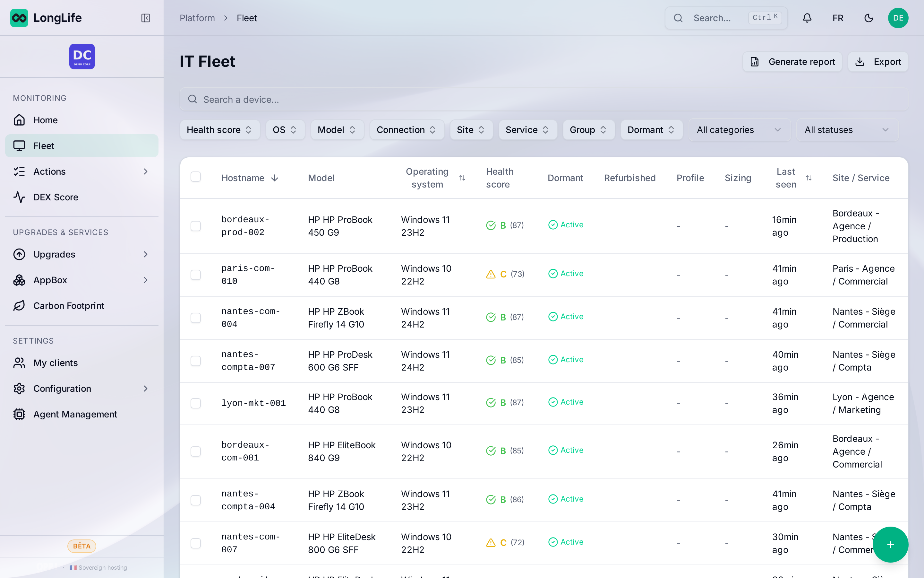
Task: Open the Connection filter
Action: 406,130
